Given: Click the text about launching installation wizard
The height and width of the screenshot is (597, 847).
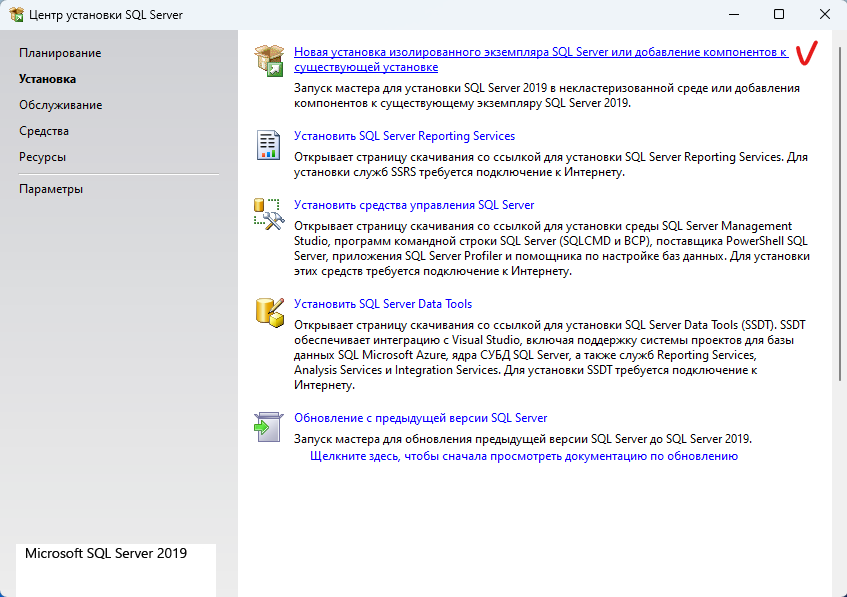Looking at the screenshot, I should pos(547,96).
